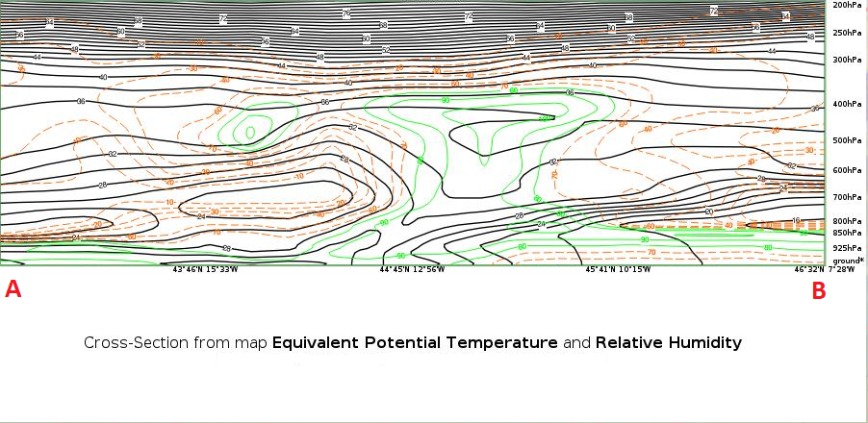Click the bold Relative Humidity text
The height and width of the screenshot is (423, 868).
coord(668,342)
